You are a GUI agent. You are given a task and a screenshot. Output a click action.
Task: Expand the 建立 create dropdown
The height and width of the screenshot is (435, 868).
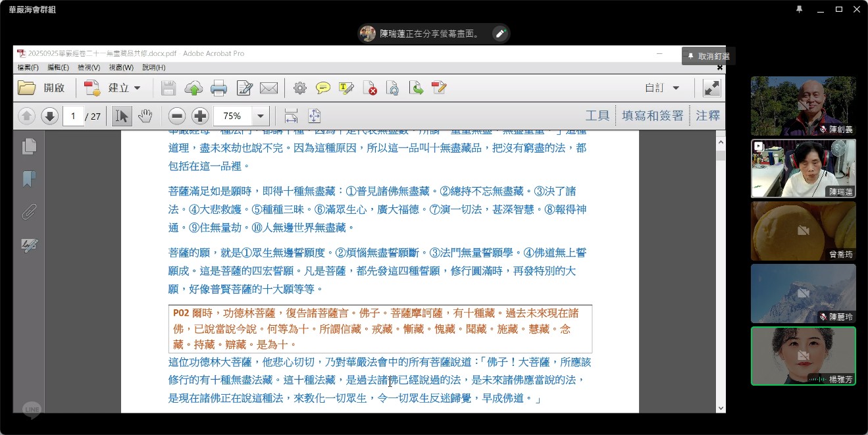click(x=137, y=88)
